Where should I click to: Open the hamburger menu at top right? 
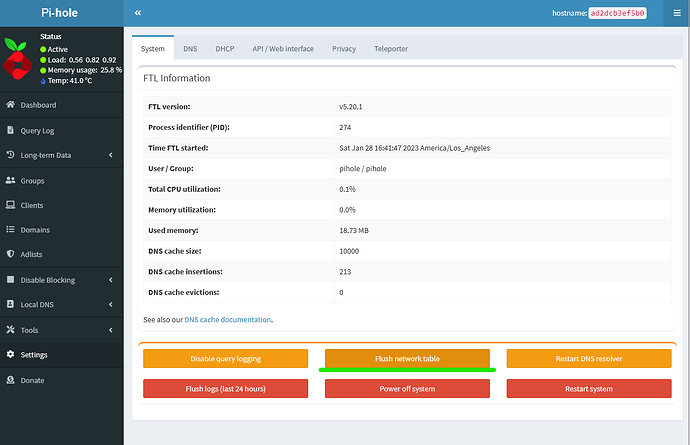[x=676, y=14]
